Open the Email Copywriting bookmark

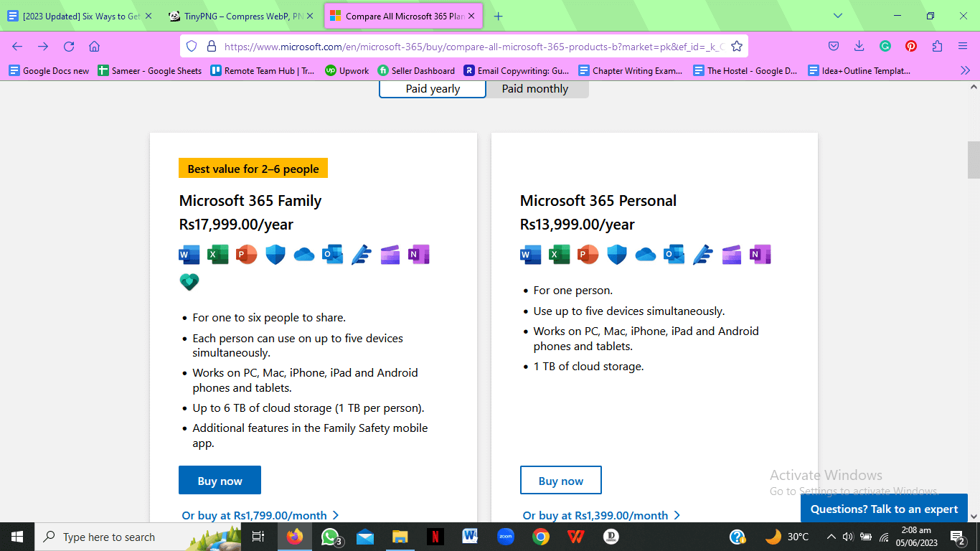517,70
